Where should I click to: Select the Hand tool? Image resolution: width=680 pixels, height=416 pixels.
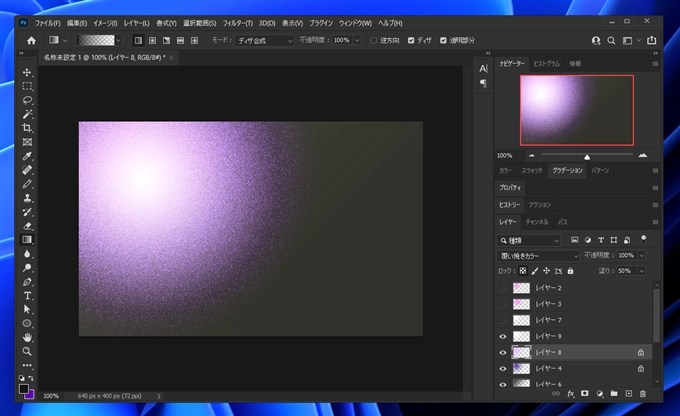pyautogui.click(x=27, y=338)
